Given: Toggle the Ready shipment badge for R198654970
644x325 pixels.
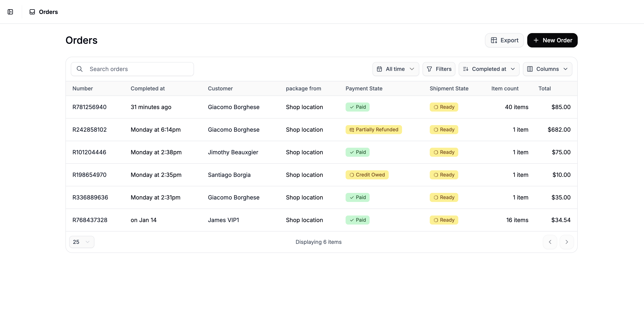Looking at the screenshot, I should point(444,175).
